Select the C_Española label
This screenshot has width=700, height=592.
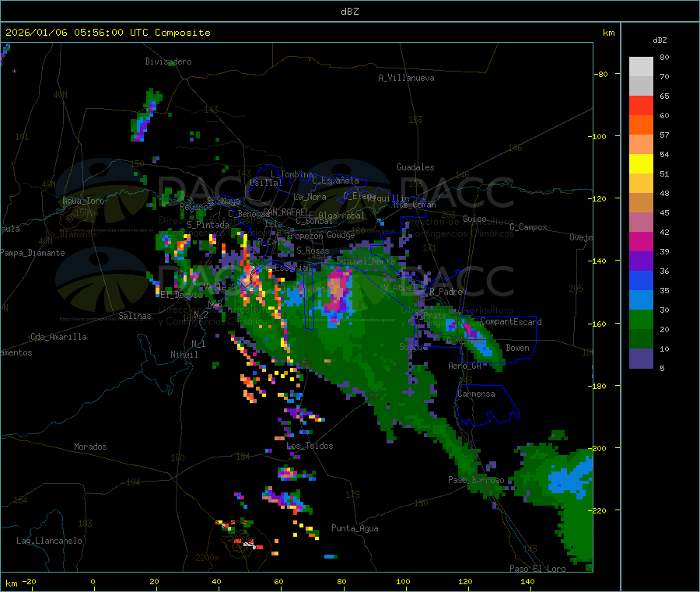335,180
